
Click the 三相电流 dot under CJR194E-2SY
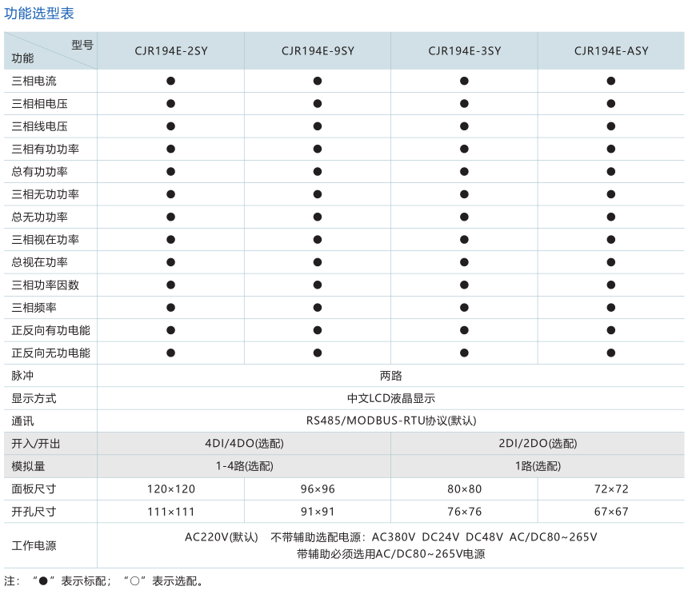pos(170,81)
